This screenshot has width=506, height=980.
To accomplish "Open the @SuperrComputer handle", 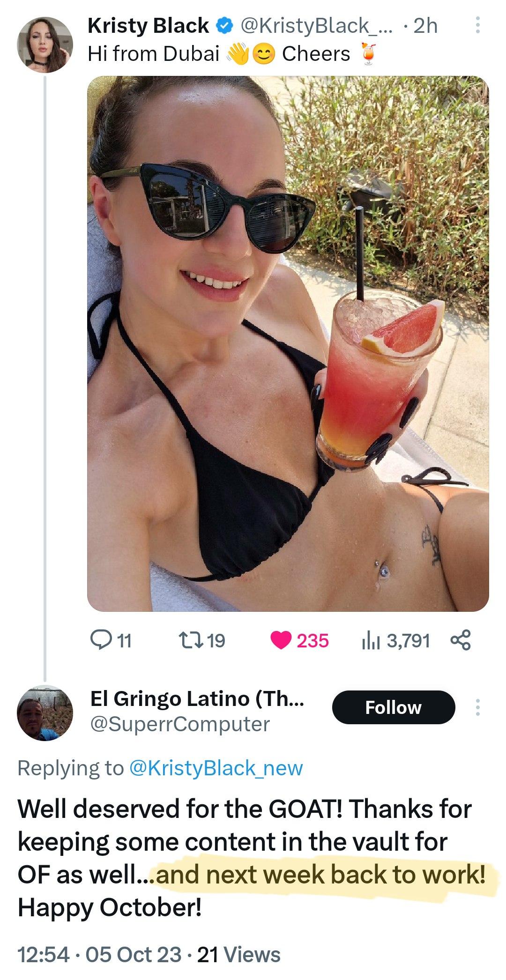I will pyautogui.click(x=180, y=724).
